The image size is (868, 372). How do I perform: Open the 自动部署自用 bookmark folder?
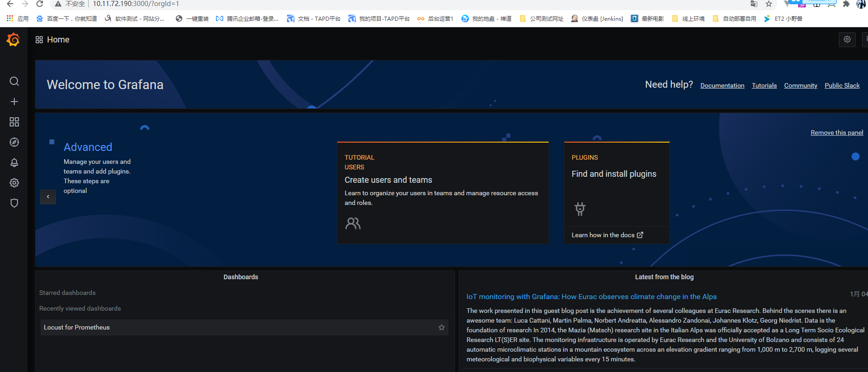point(734,19)
